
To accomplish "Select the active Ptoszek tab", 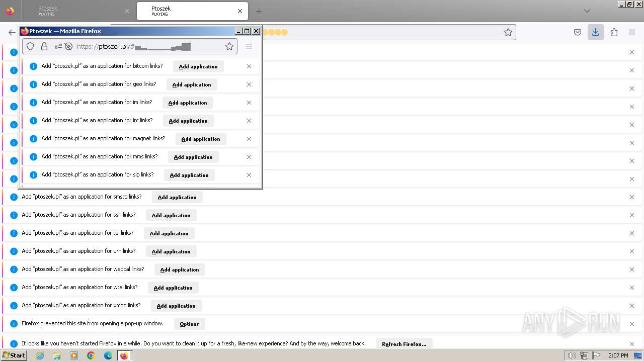I will point(193,11).
